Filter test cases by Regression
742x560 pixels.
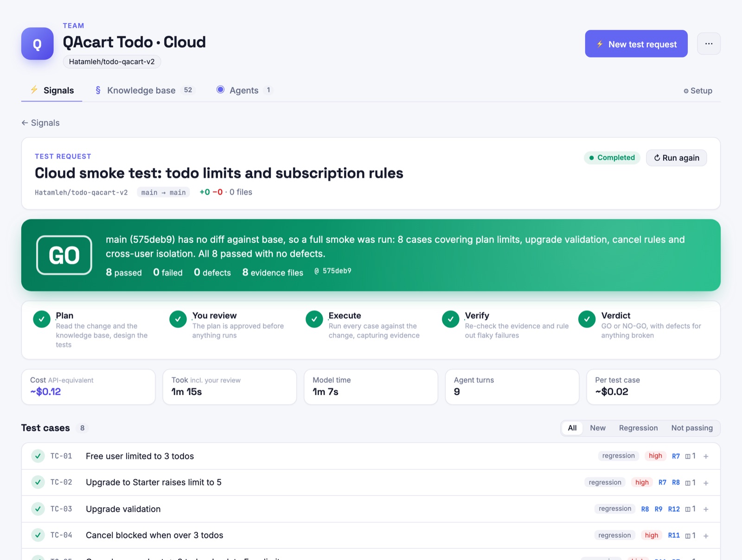pyautogui.click(x=638, y=428)
